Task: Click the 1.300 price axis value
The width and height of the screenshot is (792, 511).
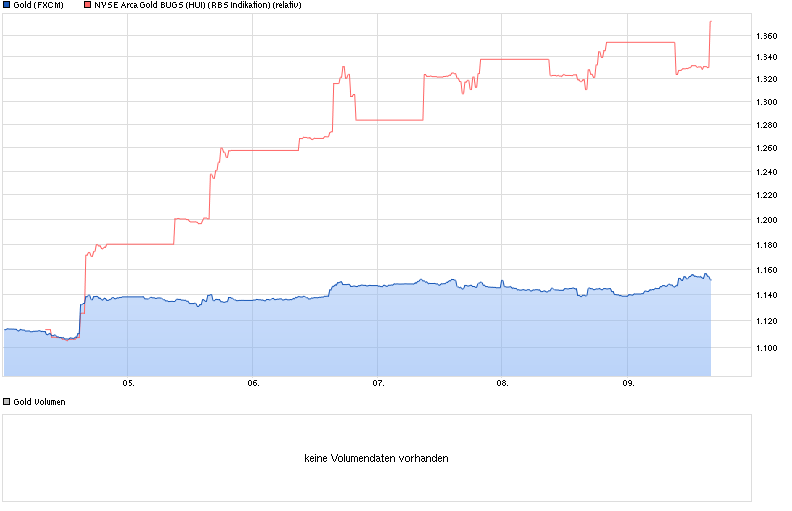Action: (767, 102)
